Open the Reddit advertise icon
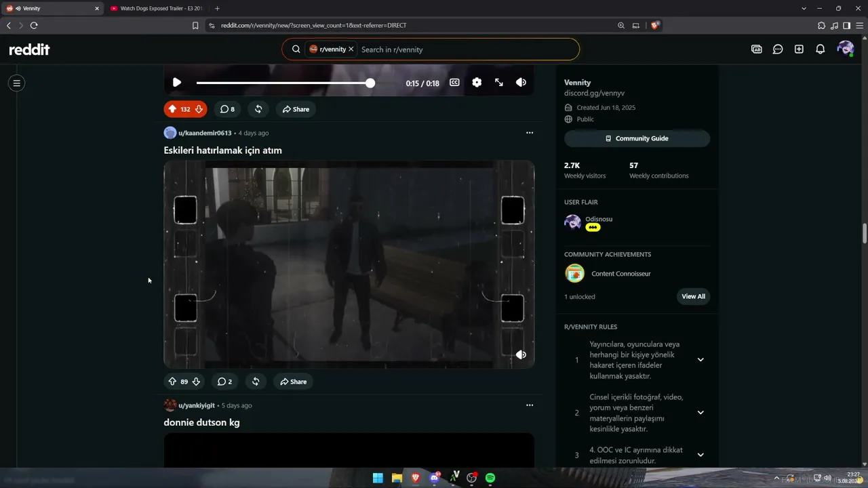 [757, 49]
